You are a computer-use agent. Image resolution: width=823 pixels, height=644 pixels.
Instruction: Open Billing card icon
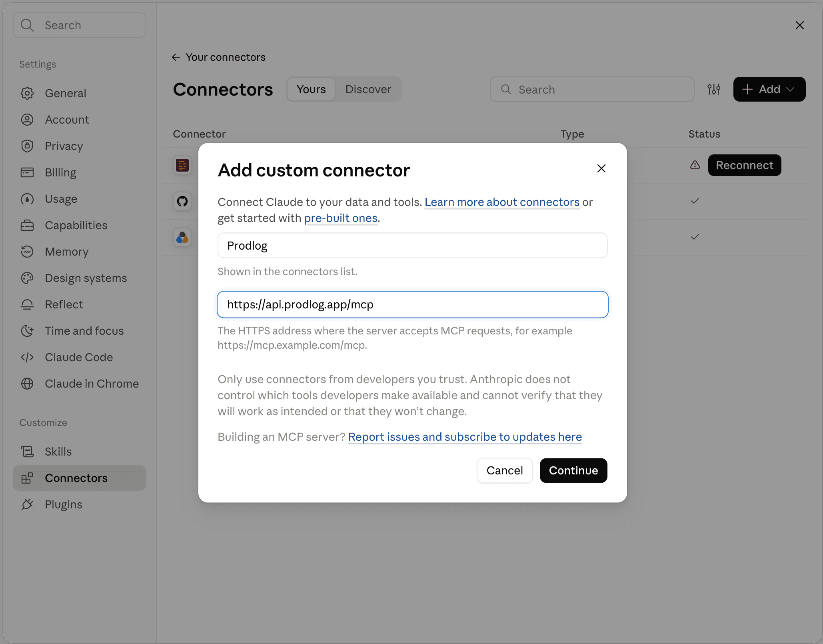pyautogui.click(x=27, y=172)
